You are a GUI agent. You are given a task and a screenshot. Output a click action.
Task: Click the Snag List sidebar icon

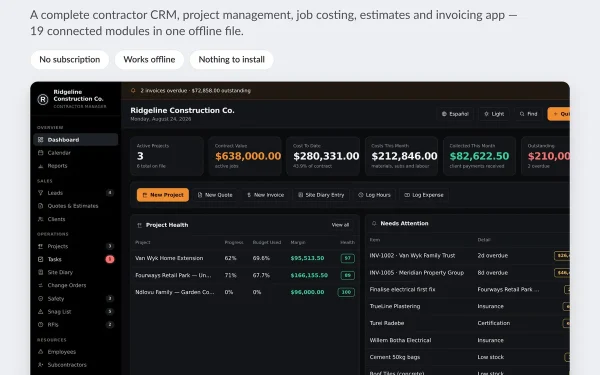point(41,311)
